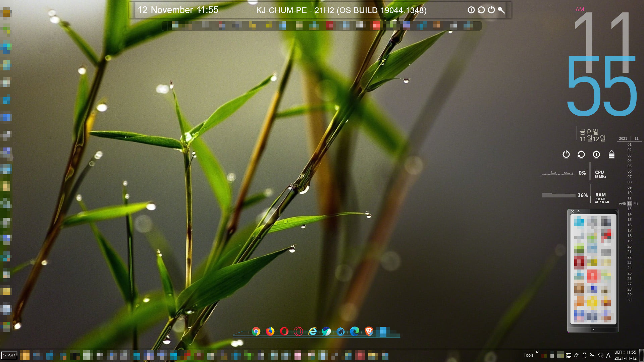This screenshot has height=362, width=644.
Task: Close the launcher panel with X
Action: (x=573, y=211)
